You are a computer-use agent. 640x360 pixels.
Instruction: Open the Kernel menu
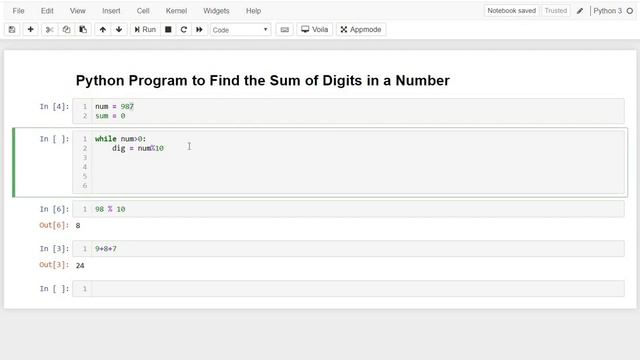click(176, 11)
